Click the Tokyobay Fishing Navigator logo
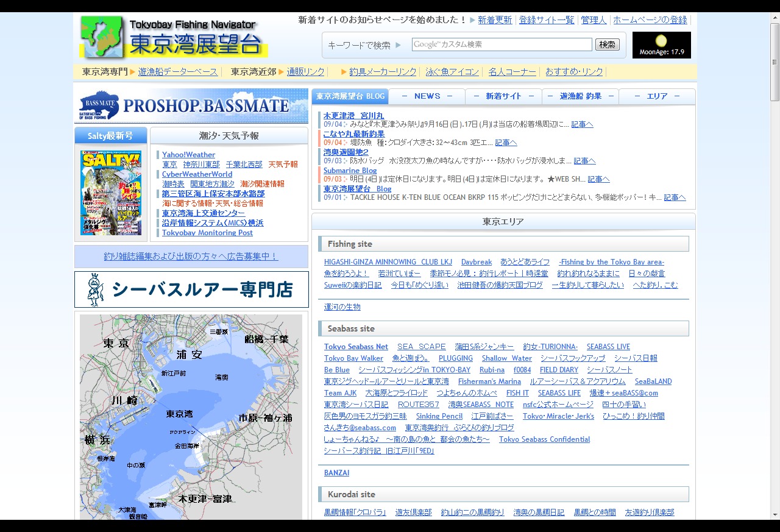 tap(174, 38)
